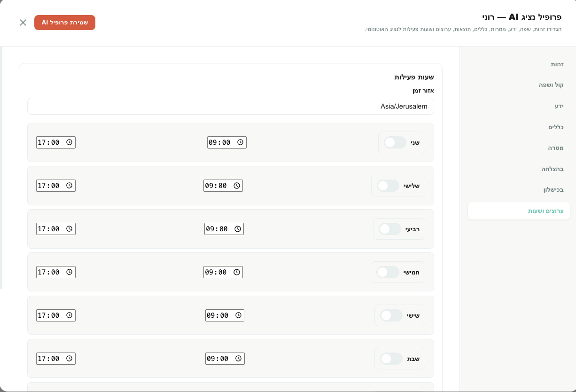Click the clock icon in שני end time 17:00
Viewport: 576px width, 392px height.
[69, 142]
